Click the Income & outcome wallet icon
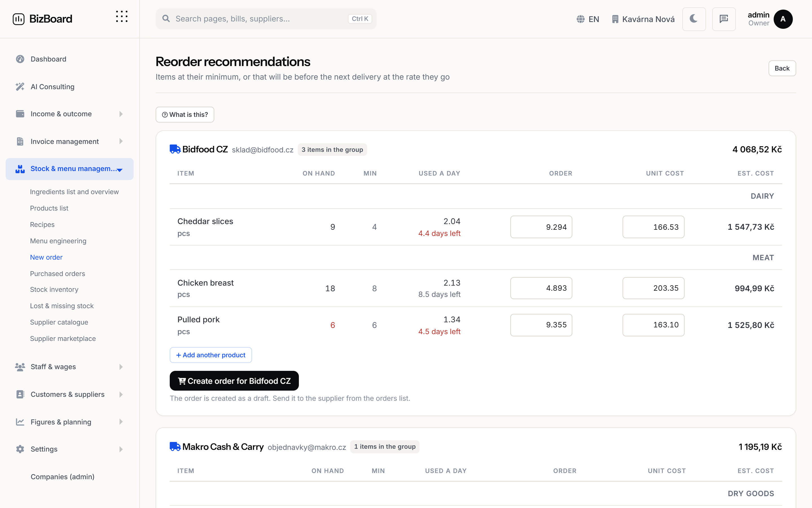Viewport: 812px width, 508px height. (x=20, y=114)
